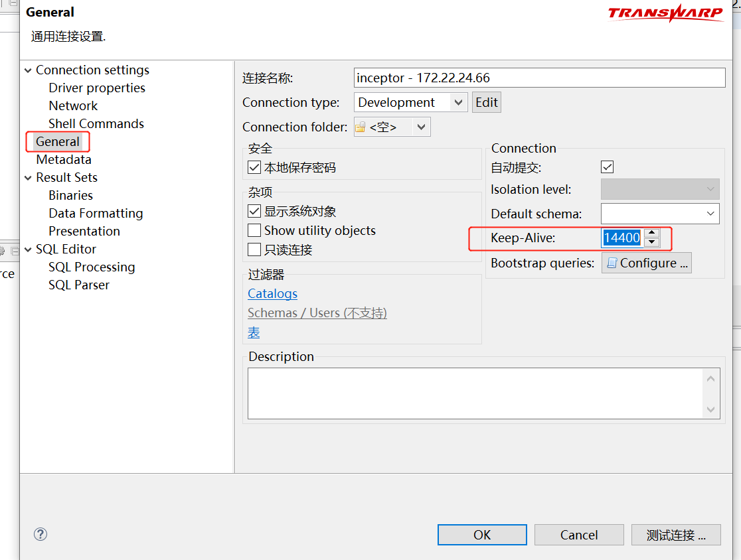Increase Keep-Alive value with up arrow
The height and width of the screenshot is (560, 741).
click(x=652, y=233)
